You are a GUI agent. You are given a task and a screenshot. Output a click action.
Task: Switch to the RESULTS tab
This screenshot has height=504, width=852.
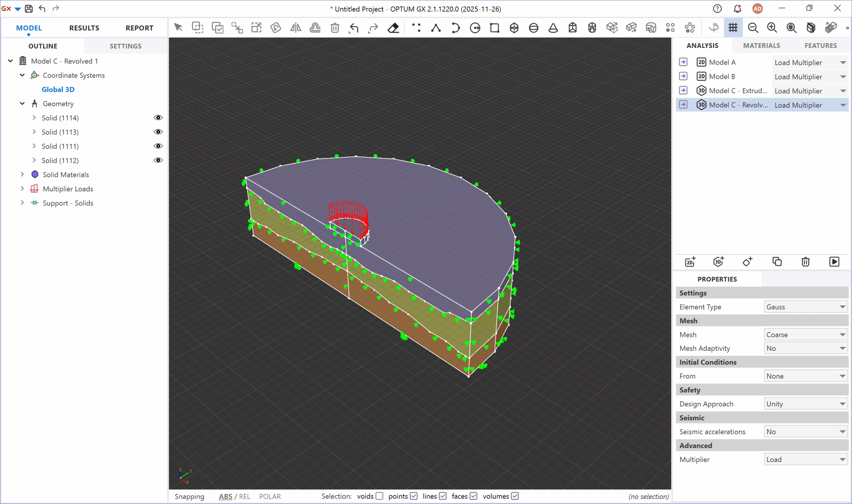(x=84, y=28)
